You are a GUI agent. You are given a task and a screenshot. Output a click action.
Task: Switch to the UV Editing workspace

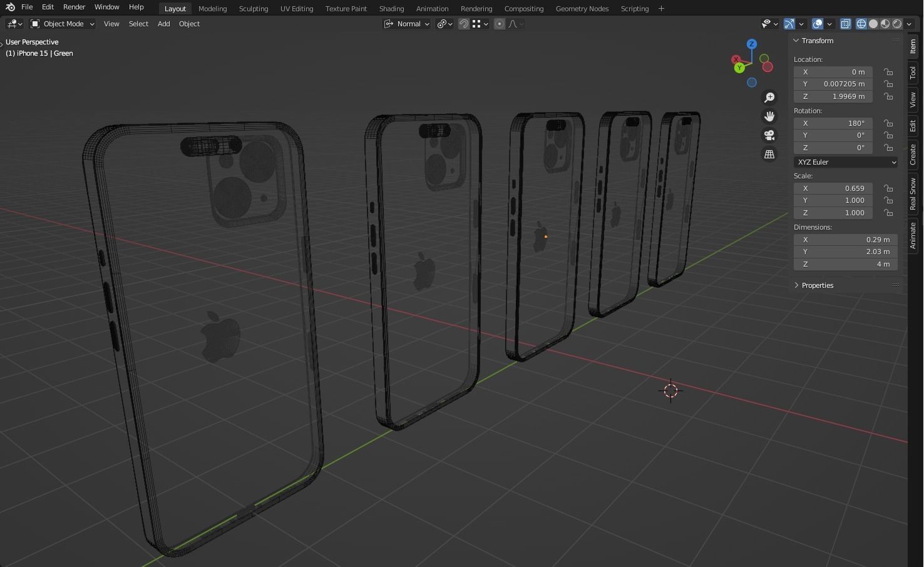tap(297, 9)
